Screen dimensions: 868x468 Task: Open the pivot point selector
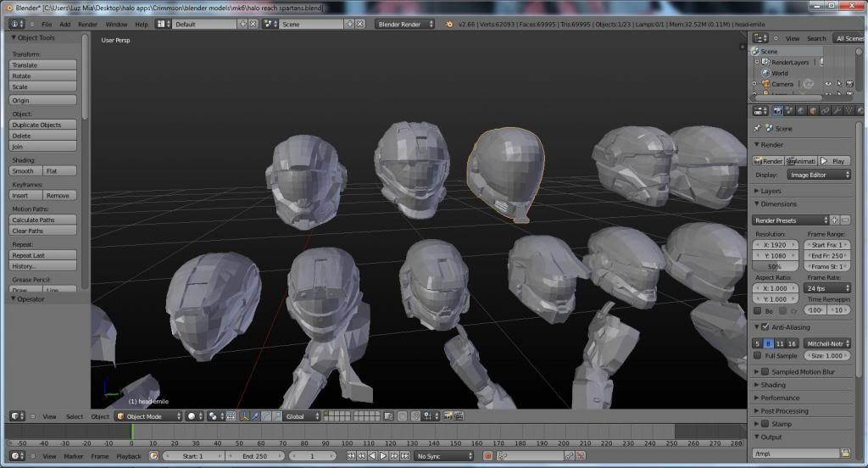tap(216, 416)
